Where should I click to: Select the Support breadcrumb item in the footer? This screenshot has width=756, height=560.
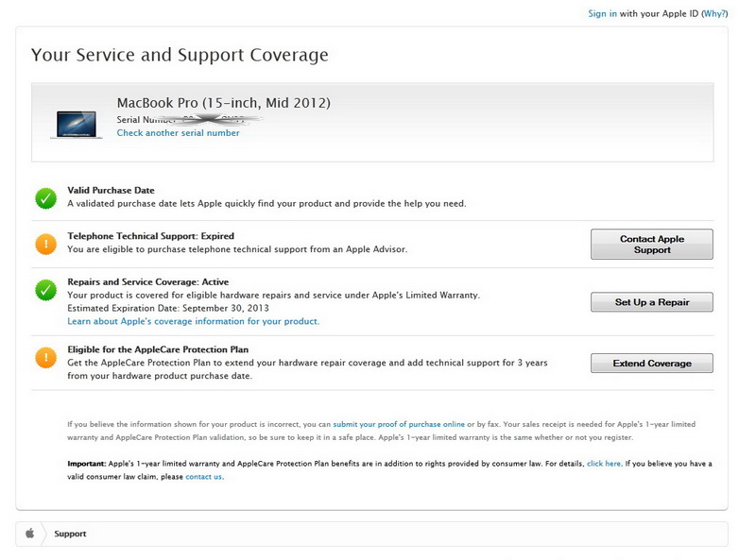[x=70, y=534]
